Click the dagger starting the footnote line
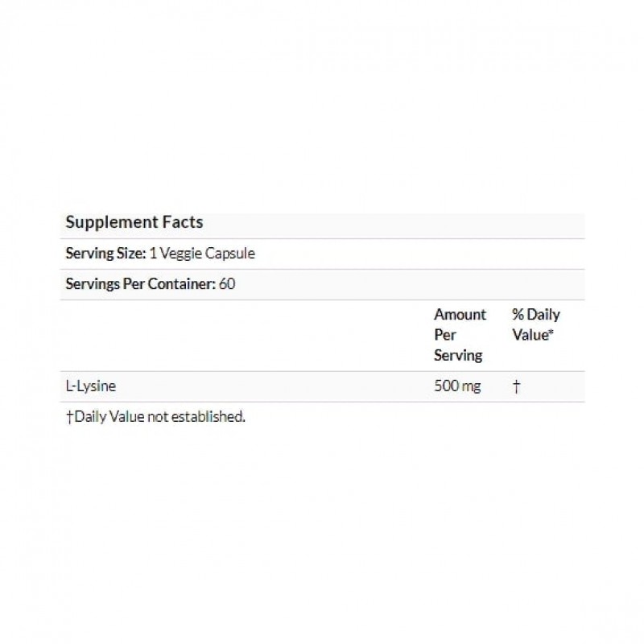The width and height of the screenshot is (644, 644). (69, 417)
